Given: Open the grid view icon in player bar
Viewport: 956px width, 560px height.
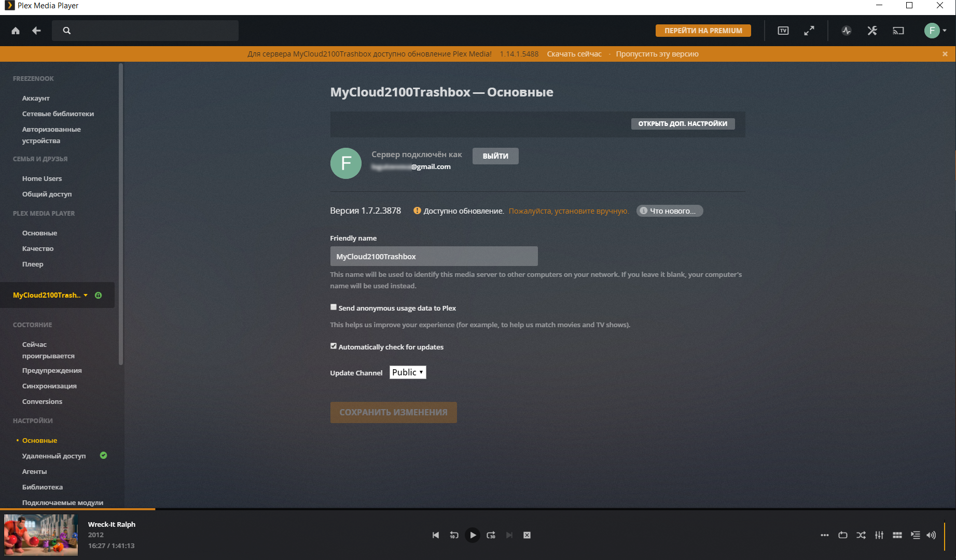Looking at the screenshot, I should click(897, 535).
